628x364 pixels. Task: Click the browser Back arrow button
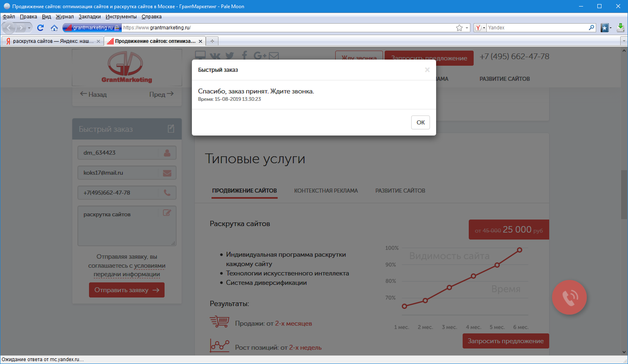click(9, 28)
